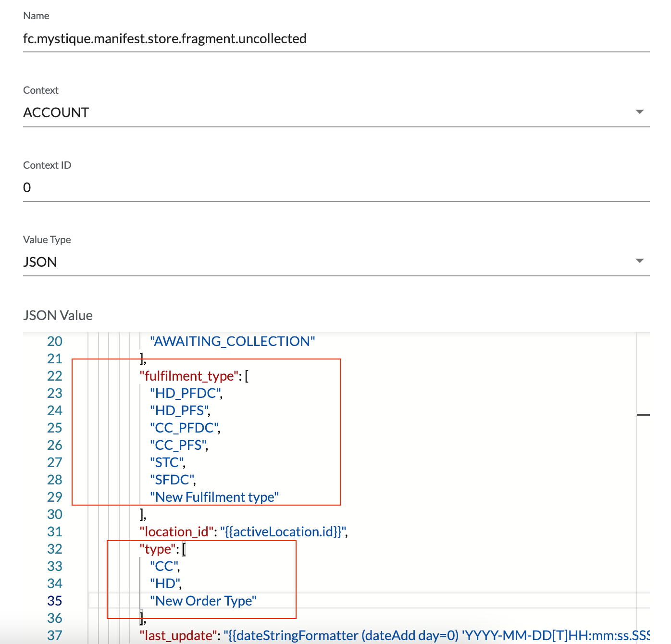Screen dimensions: 671x644
Task: Click the "CC_PFDC" array entry
Action: 184,428
